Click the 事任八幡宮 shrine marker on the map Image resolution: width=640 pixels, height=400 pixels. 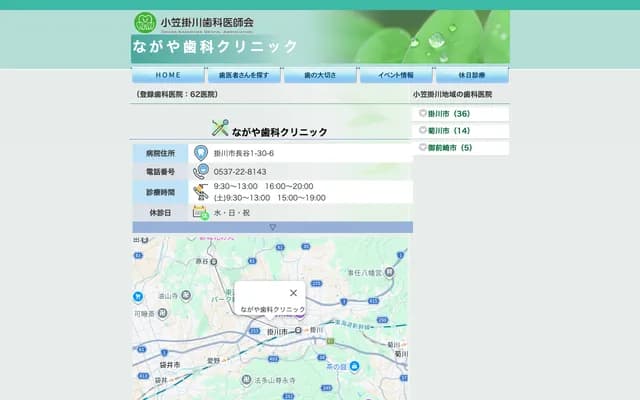pyautogui.click(x=389, y=272)
